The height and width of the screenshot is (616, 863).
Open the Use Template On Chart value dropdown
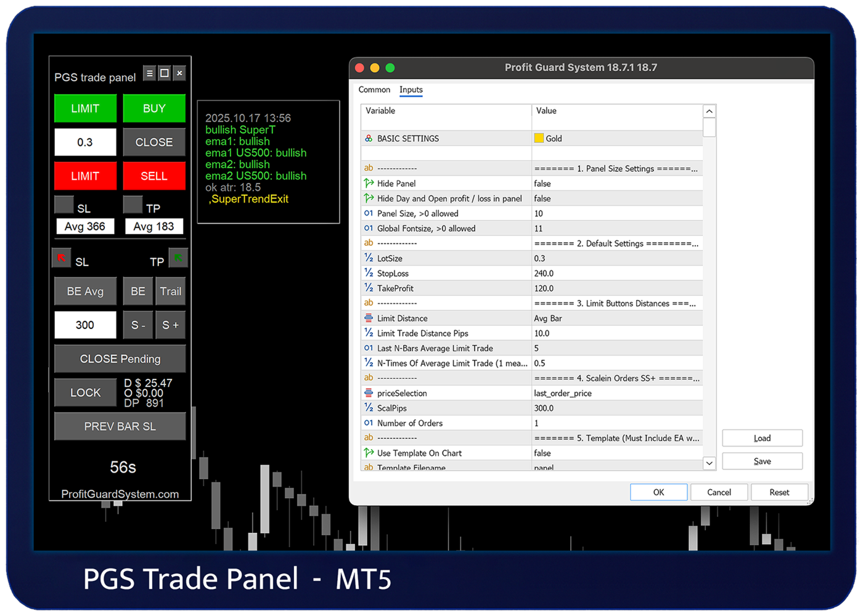click(617, 453)
